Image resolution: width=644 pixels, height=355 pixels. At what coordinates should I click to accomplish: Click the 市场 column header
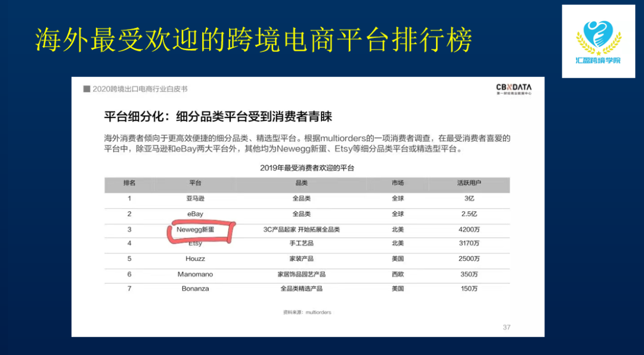pyautogui.click(x=398, y=183)
